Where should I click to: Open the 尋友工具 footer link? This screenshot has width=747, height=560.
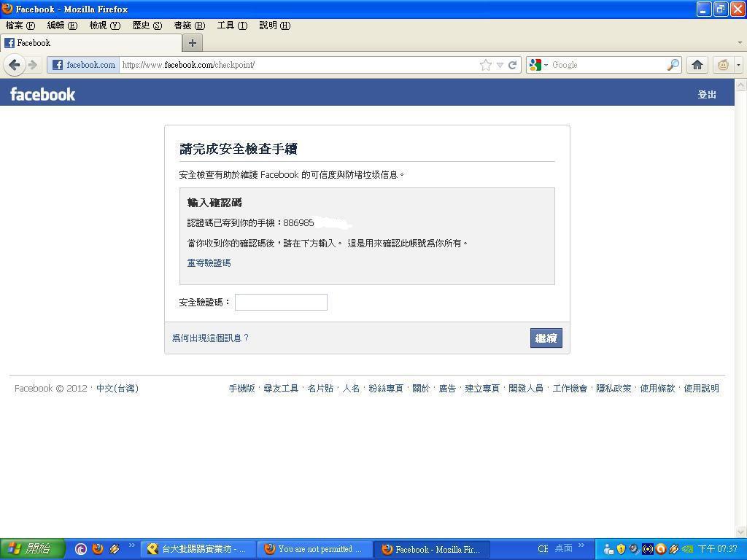(281, 388)
